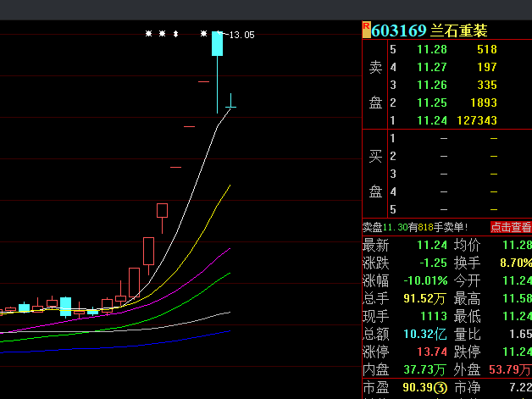Click the red R badge beside stock code

[x=366, y=30]
